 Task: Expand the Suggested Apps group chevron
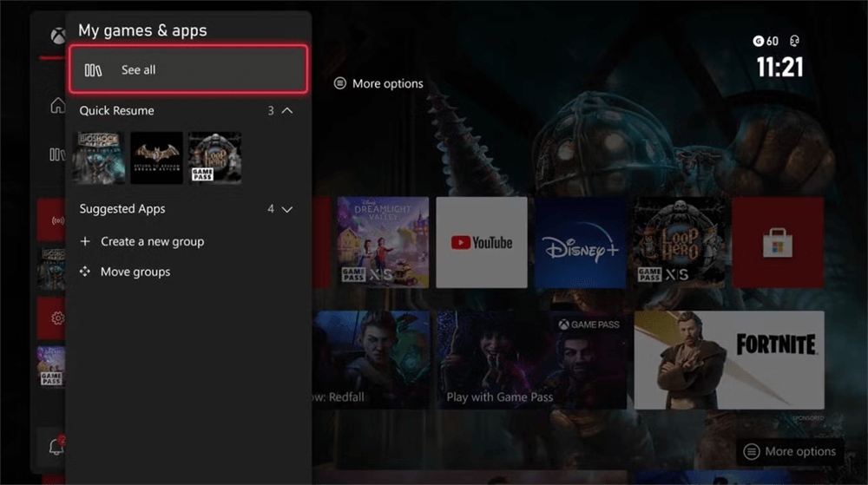286,209
